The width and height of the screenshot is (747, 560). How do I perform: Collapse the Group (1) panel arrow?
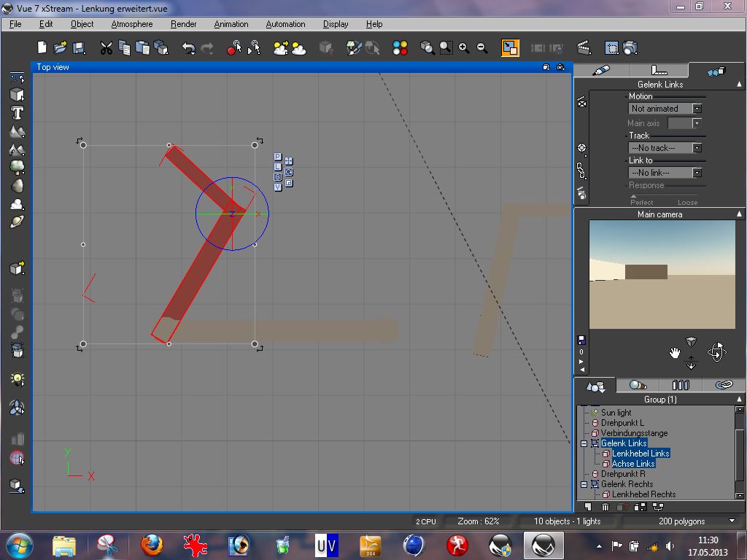coord(739,399)
